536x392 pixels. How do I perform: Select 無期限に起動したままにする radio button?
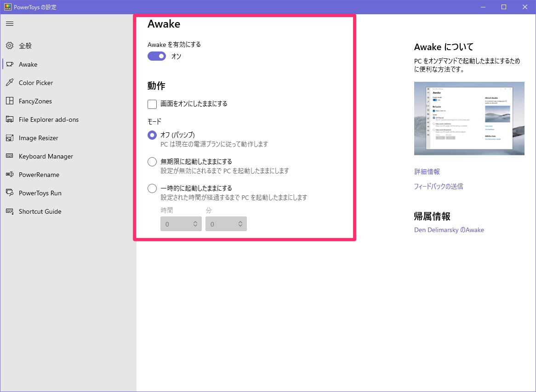pyautogui.click(x=152, y=162)
